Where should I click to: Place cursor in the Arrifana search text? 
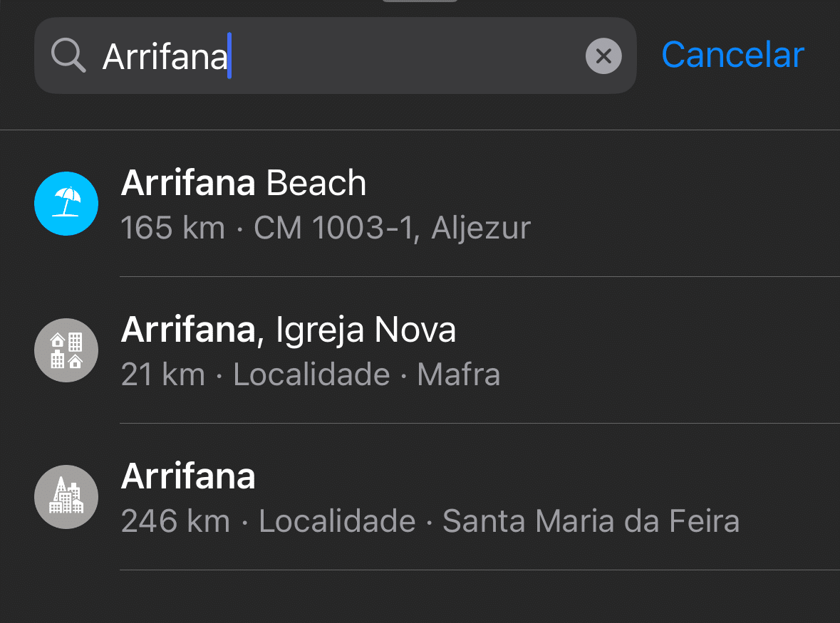tap(165, 56)
